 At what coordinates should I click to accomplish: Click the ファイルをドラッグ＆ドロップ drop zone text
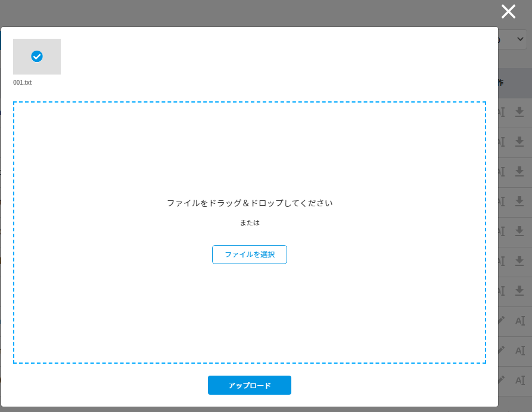coord(249,203)
